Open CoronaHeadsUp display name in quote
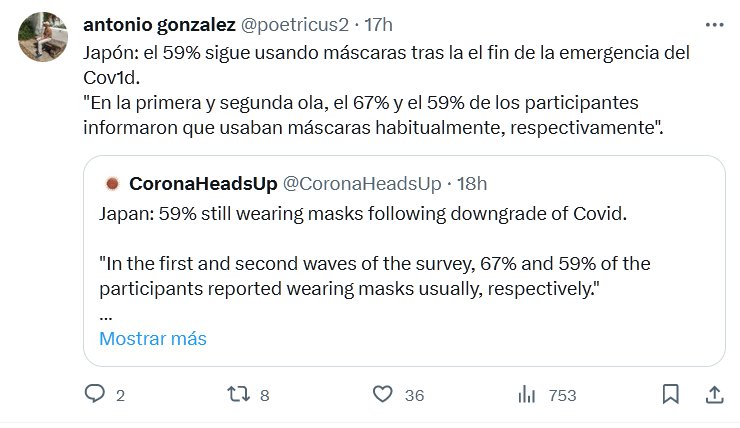The image size is (740, 428). click(202, 184)
